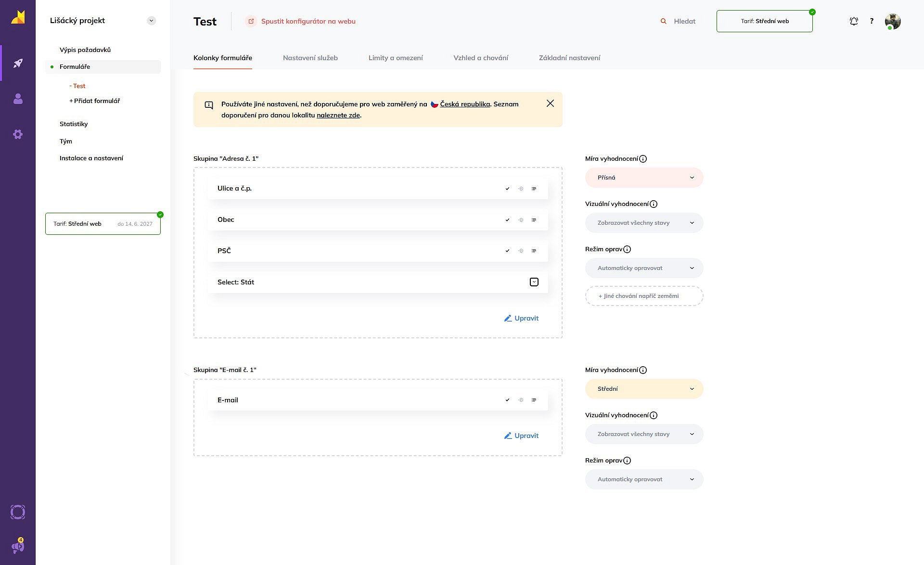Click the lifebuoy support icon
Image resolution: width=924 pixels, height=565 pixels.
pyautogui.click(x=18, y=512)
